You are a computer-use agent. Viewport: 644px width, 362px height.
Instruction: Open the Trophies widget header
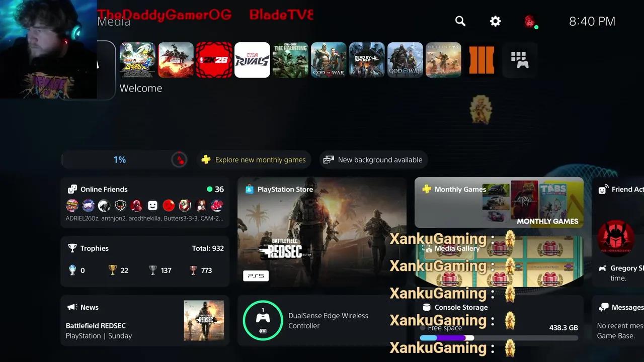(x=89, y=248)
